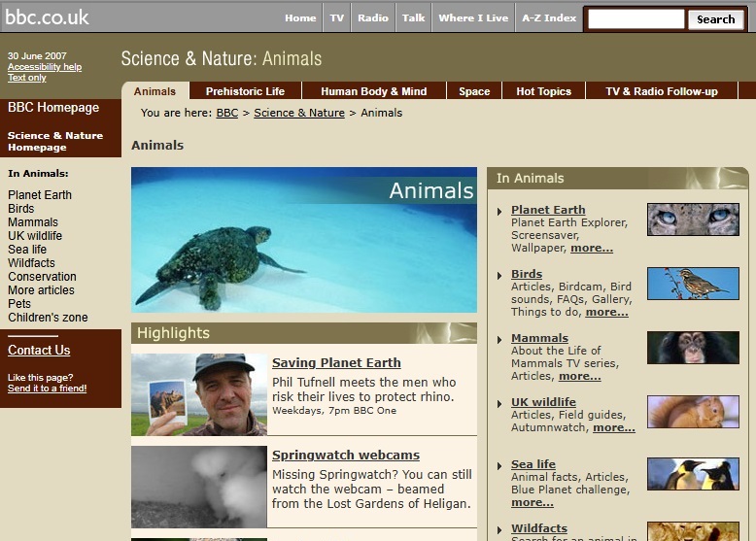Click BBC in the breadcrumb trail
Image resolution: width=756 pixels, height=541 pixels.
[227, 113]
